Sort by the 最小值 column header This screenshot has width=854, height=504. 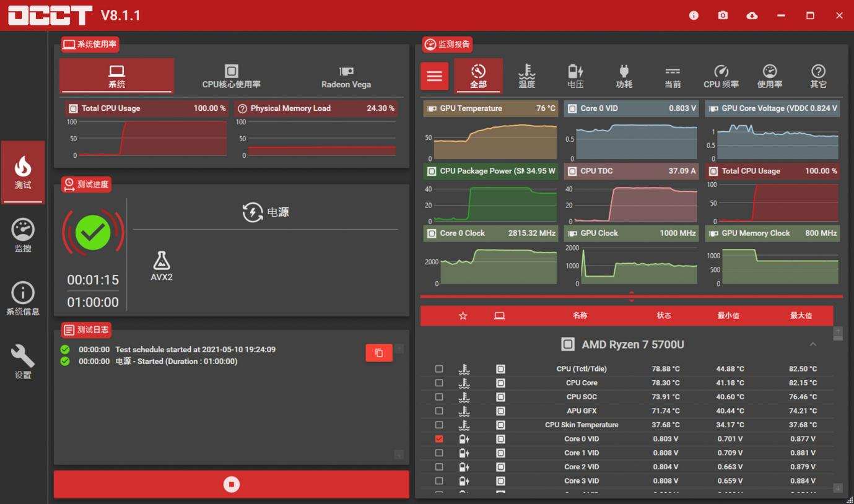point(728,316)
